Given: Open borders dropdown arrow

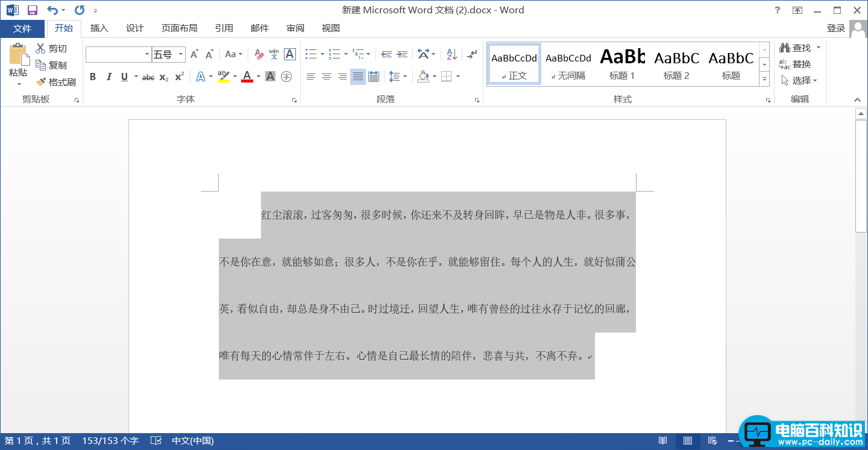Looking at the screenshot, I should click(458, 77).
